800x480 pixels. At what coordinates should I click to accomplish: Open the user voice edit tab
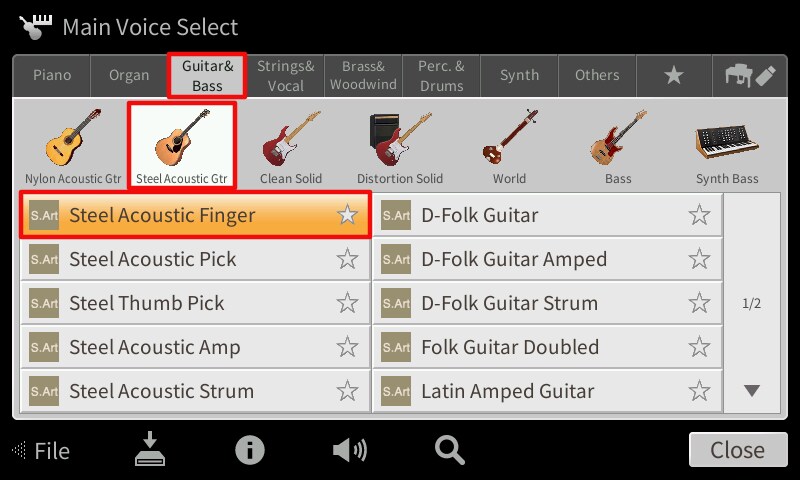(750, 75)
